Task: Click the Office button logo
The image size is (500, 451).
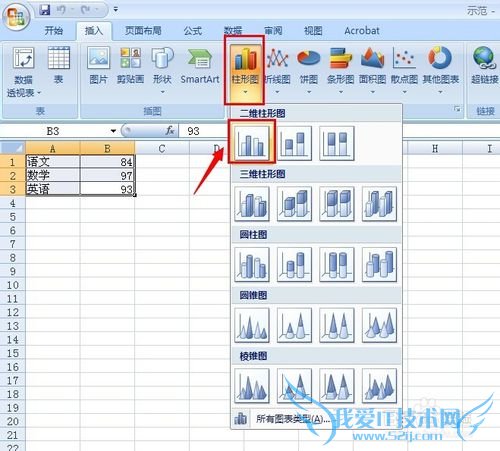Action: pyautogui.click(x=16, y=17)
